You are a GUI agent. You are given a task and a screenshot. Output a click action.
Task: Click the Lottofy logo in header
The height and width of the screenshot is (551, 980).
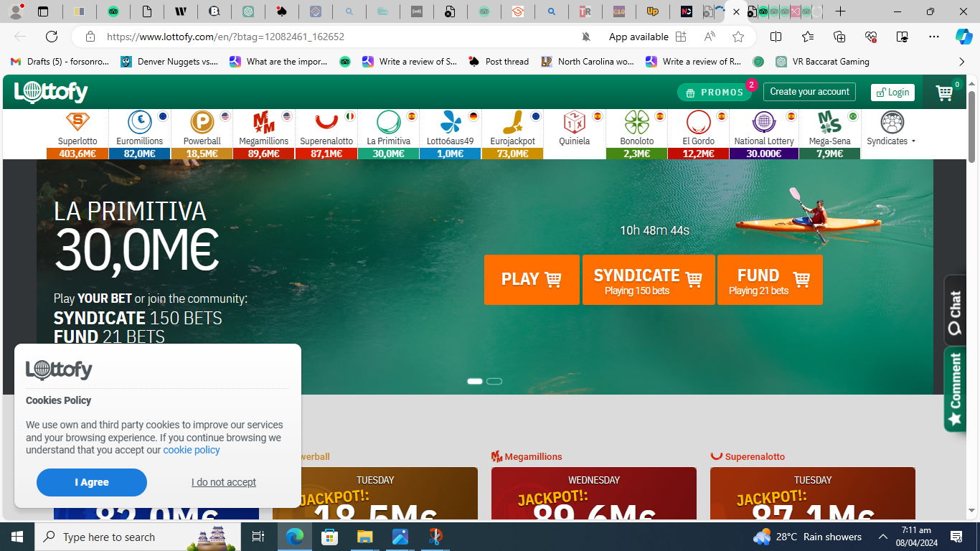point(51,92)
